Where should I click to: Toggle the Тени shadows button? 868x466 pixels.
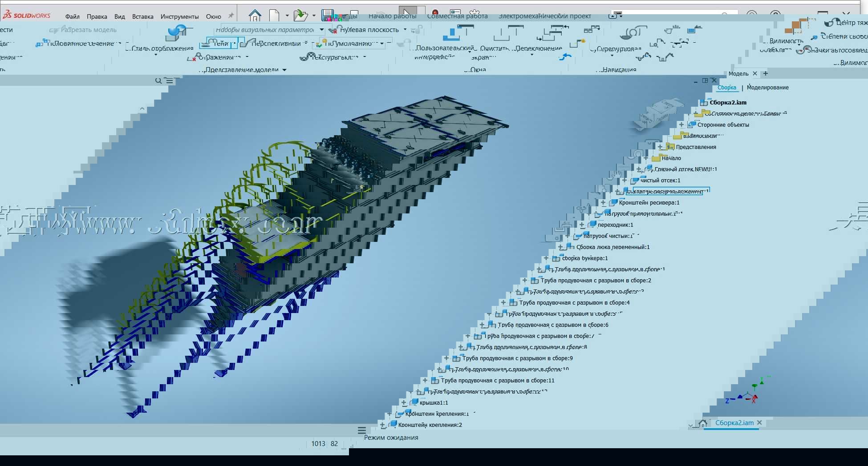(x=218, y=43)
